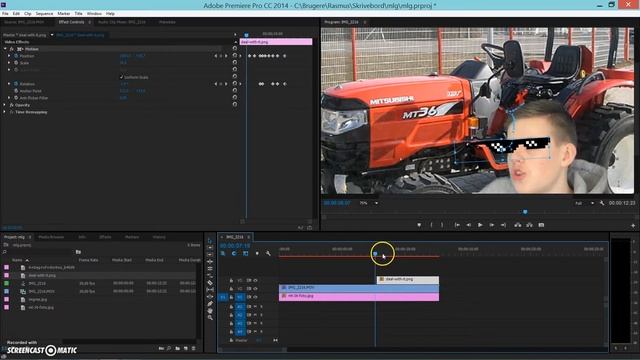Screen dimensions: 640x360
Task: Toggle Snap magnet icon in the timeline
Action: tap(234, 253)
